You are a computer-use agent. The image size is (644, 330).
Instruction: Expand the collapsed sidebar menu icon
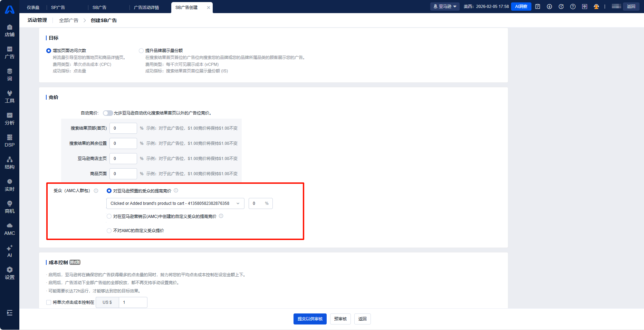coord(10,313)
